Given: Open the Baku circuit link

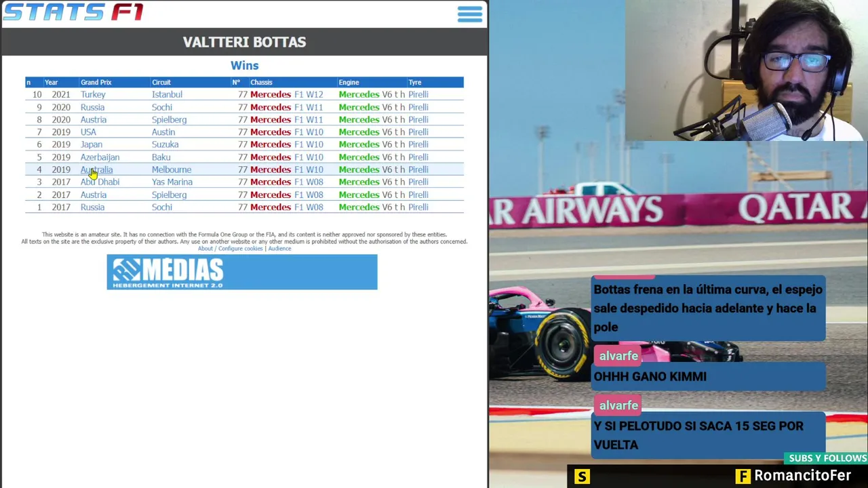Looking at the screenshot, I should tap(161, 157).
